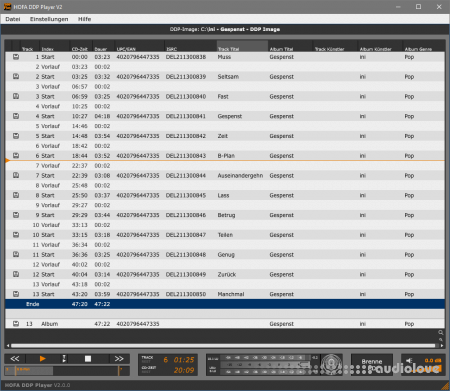Click the save icon for track 7 Auseinandergehn
Image resolution: width=450 pixels, height=391 pixels.
point(16,175)
